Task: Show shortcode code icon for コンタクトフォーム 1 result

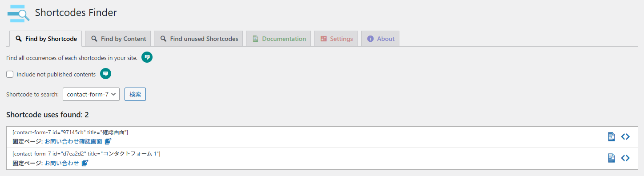Action: pyautogui.click(x=625, y=158)
